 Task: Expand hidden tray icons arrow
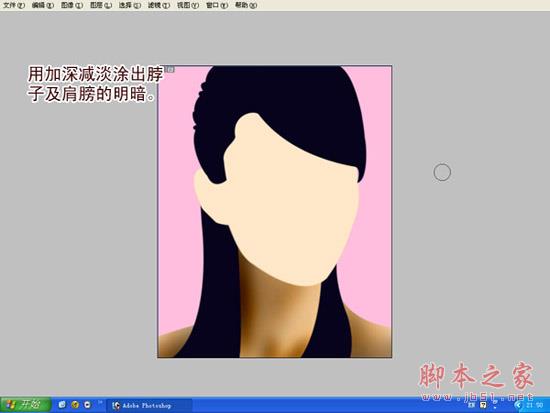[x=518, y=406]
